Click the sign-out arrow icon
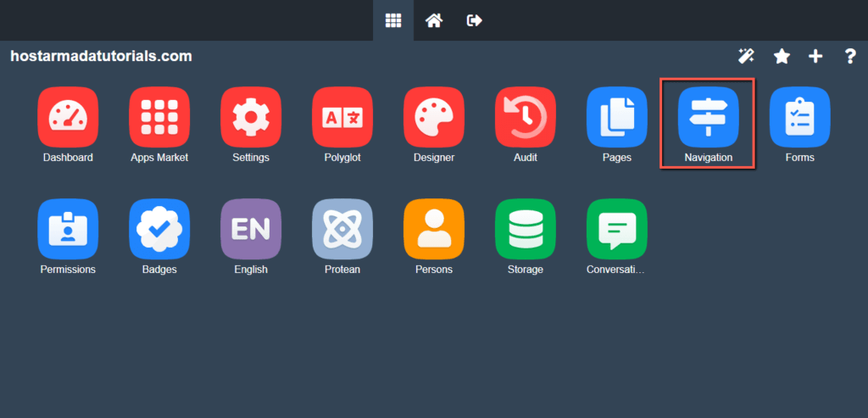The height and width of the screenshot is (418, 868). tap(475, 20)
